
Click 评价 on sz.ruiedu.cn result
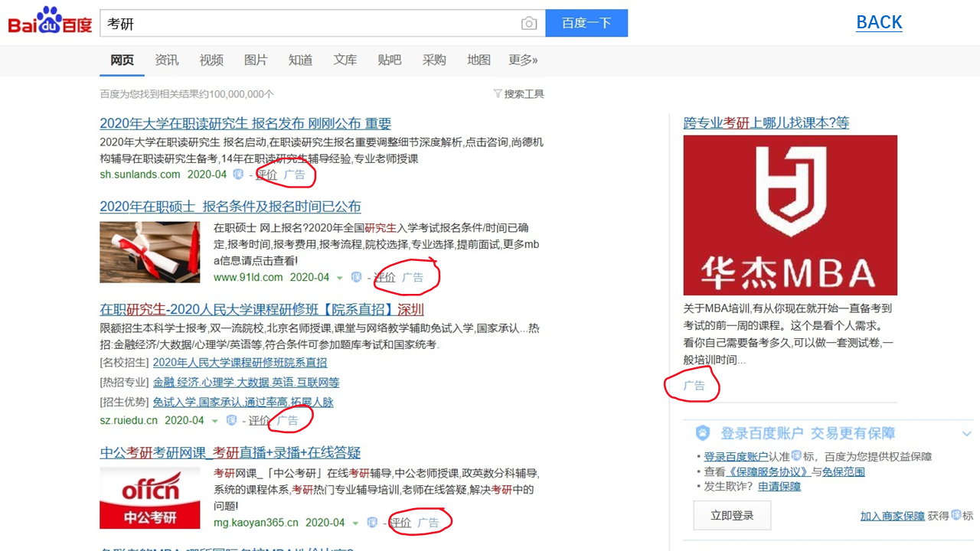(259, 420)
